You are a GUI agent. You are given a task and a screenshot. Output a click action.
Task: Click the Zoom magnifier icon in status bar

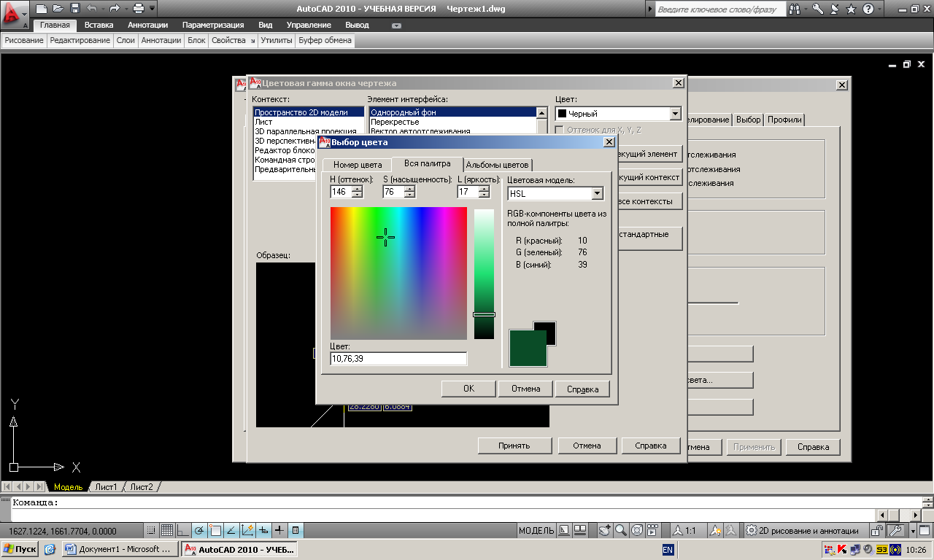(x=620, y=530)
